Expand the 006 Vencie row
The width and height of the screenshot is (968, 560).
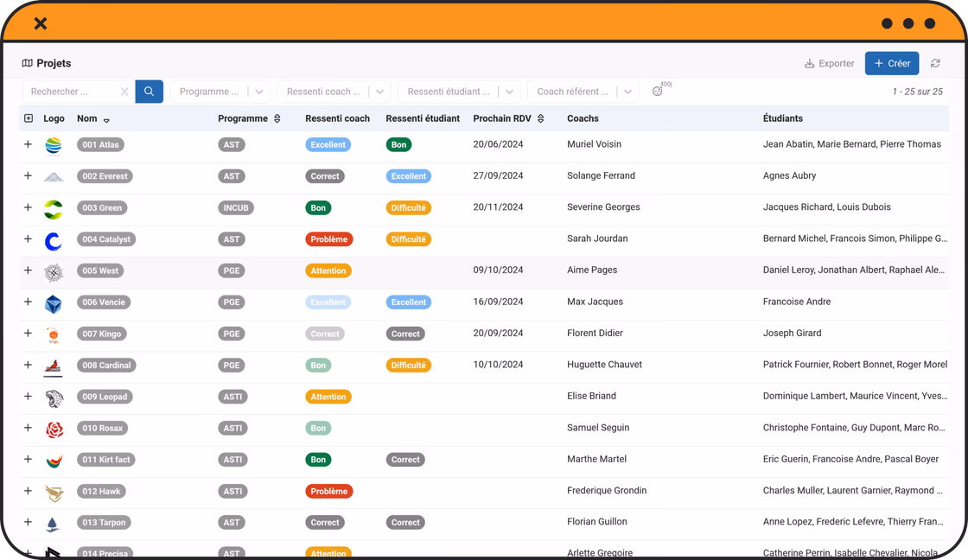point(28,302)
